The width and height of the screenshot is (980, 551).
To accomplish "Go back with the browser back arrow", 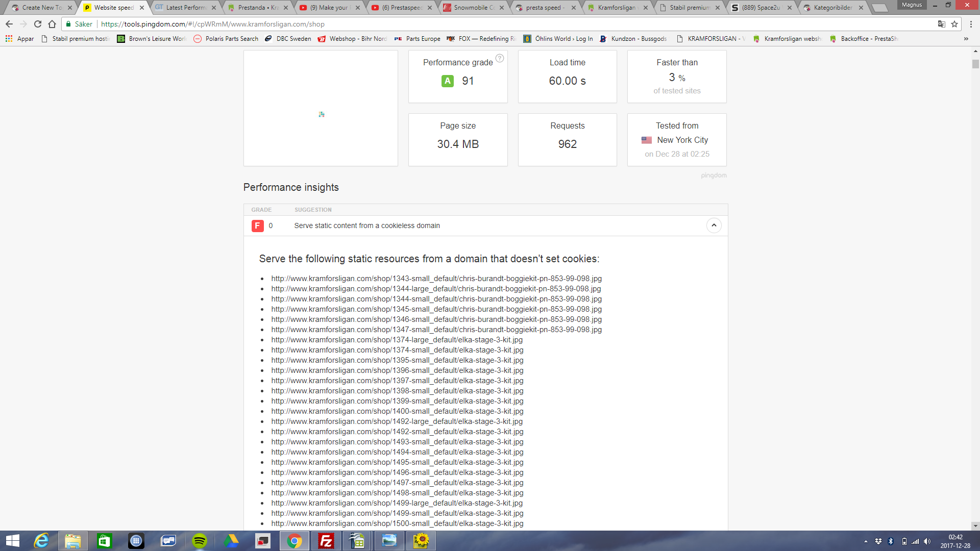I will (x=9, y=24).
